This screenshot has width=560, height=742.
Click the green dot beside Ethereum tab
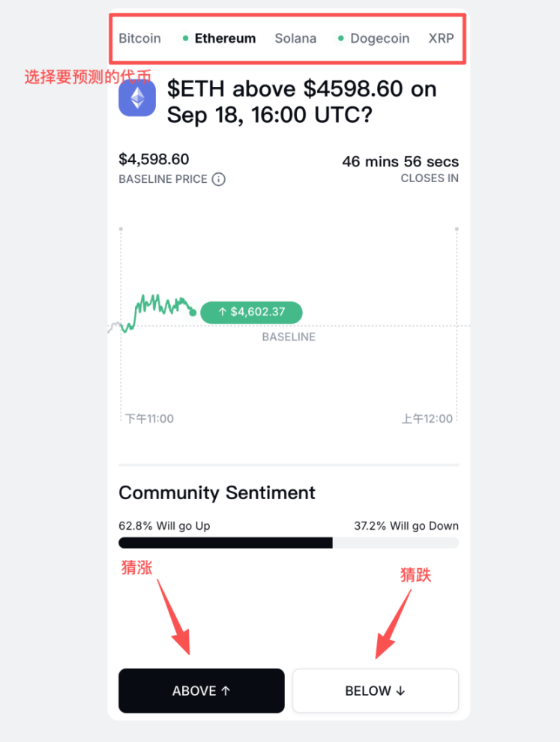(185, 38)
